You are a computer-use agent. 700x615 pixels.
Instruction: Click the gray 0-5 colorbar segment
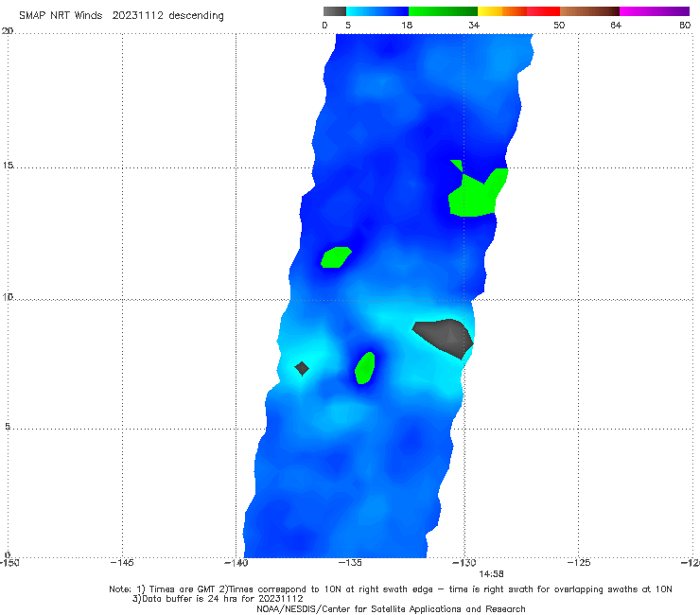[x=335, y=11]
